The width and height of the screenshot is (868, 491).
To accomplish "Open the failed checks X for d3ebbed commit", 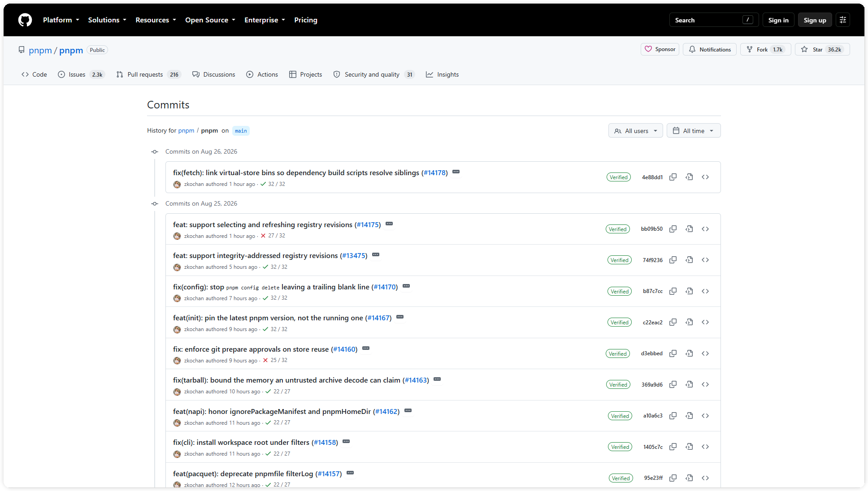I will coord(265,360).
